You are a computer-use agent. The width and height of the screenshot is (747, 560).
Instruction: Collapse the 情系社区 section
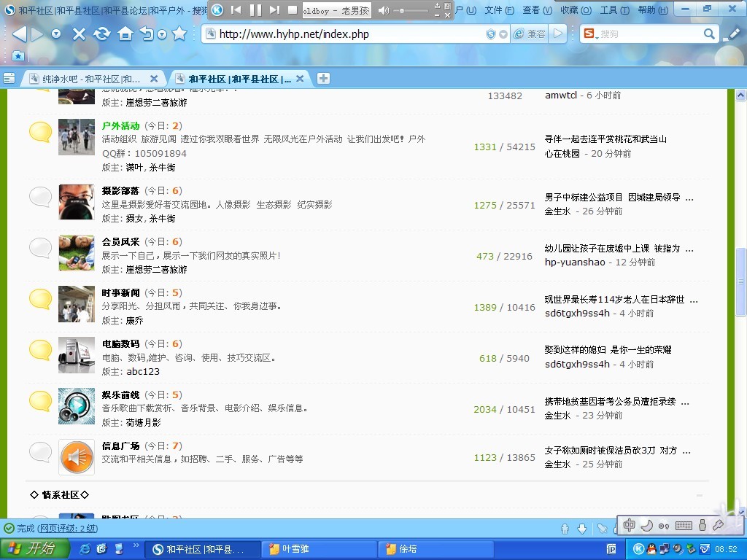pyautogui.click(x=699, y=495)
